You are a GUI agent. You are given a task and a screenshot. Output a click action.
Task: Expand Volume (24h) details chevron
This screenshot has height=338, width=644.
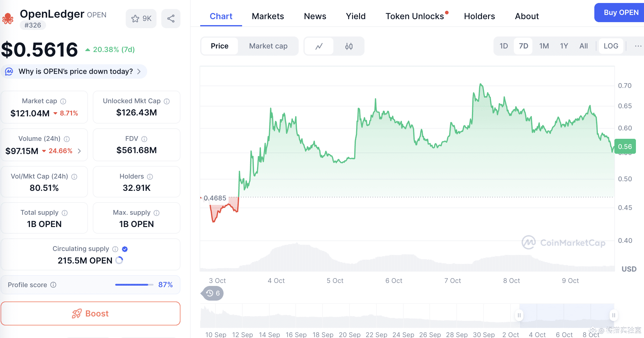[x=79, y=151]
